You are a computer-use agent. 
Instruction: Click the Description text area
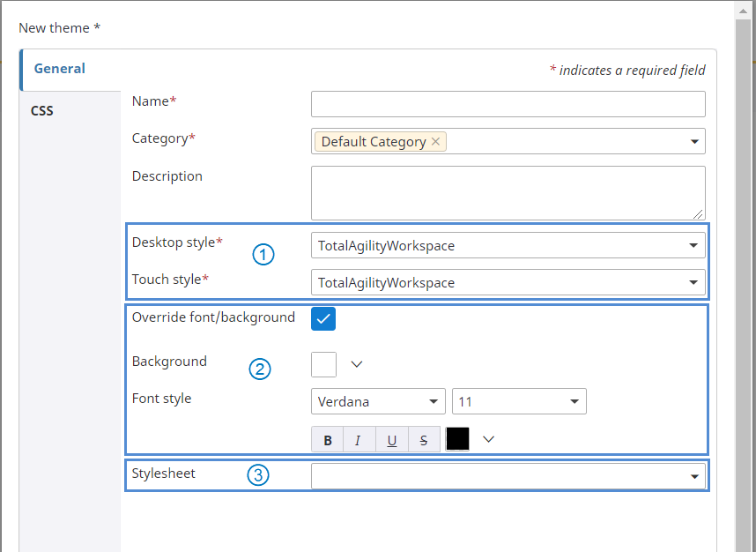[x=508, y=192]
